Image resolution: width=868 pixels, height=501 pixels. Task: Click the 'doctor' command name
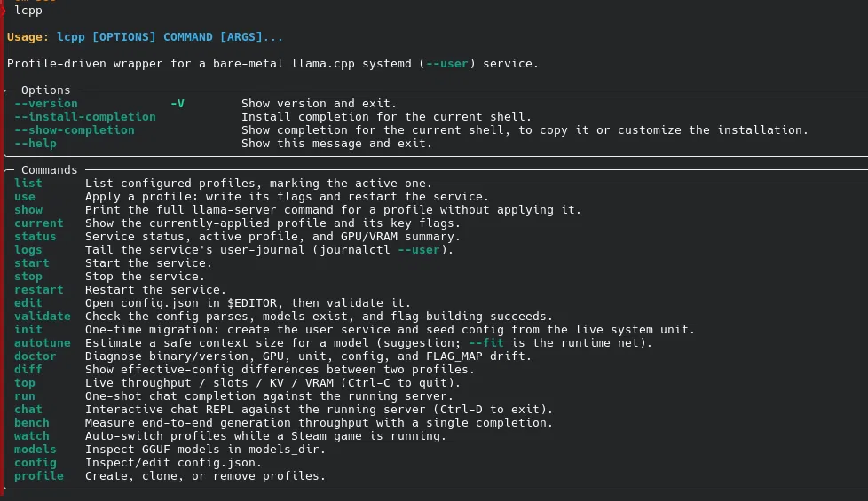point(36,356)
